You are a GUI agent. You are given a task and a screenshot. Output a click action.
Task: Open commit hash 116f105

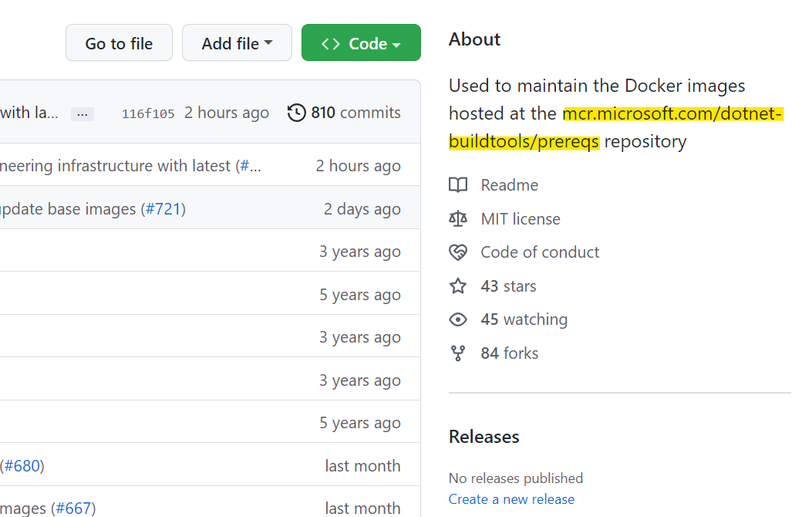(x=148, y=113)
